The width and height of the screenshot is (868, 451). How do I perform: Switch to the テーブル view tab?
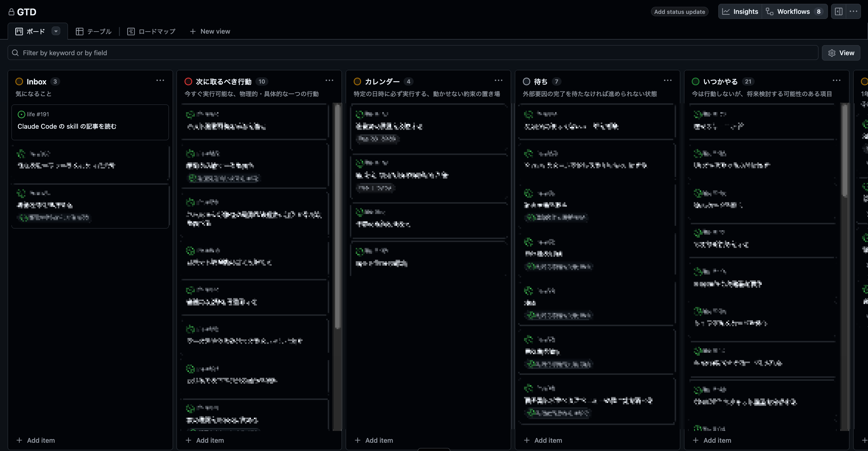pyautogui.click(x=93, y=31)
